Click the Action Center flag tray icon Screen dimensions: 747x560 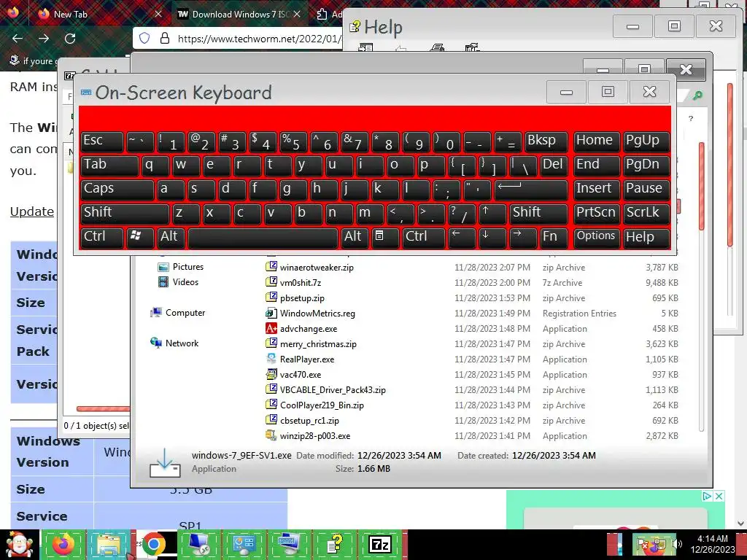pyautogui.click(x=643, y=544)
